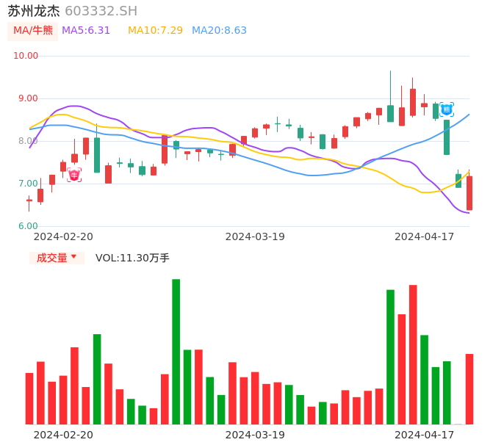Click the MA10:7.29 legend label
The width and height of the screenshot is (504, 445).
[155, 31]
